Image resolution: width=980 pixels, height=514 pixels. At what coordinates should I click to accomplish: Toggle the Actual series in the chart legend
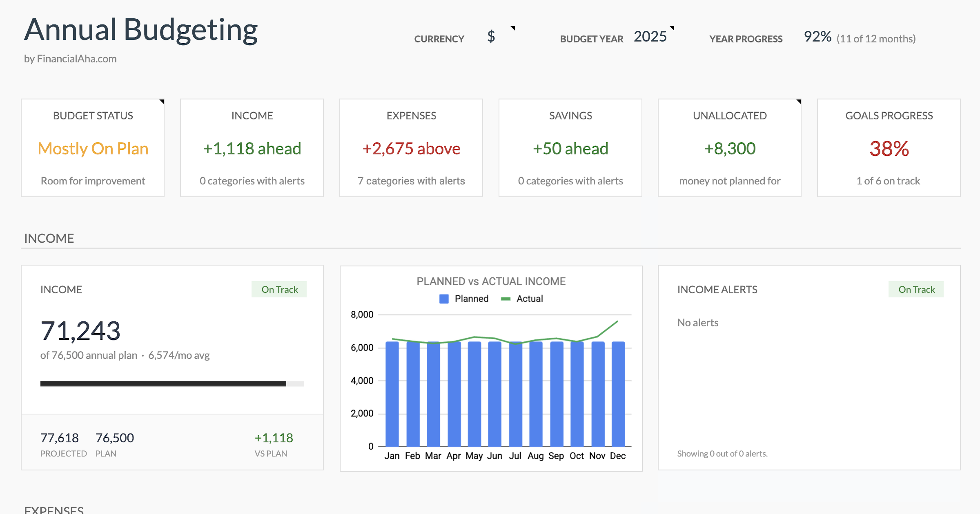(522, 298)
